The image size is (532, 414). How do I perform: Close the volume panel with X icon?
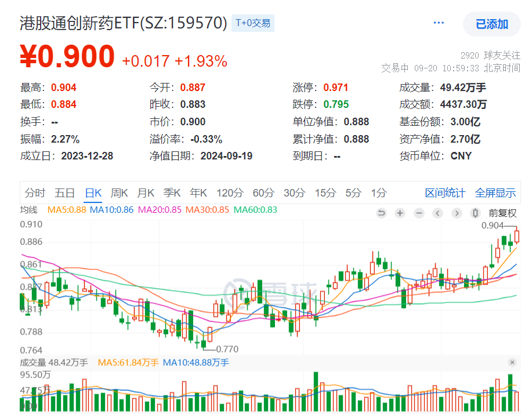click(512, 362)
